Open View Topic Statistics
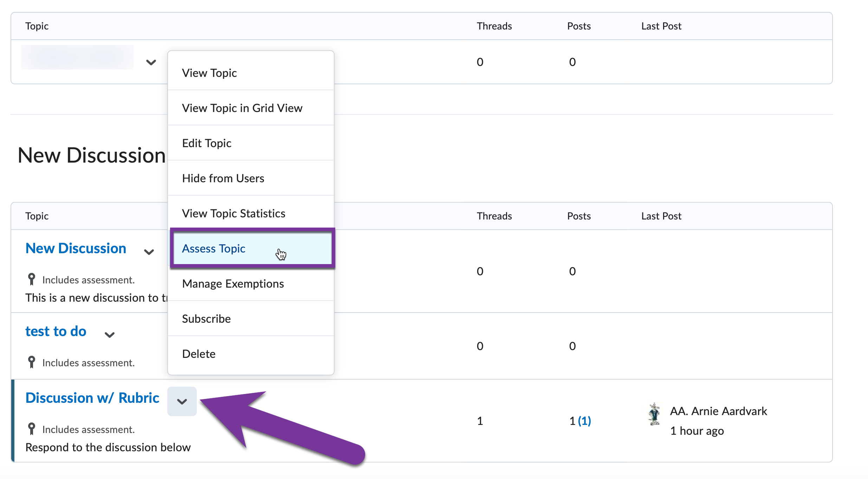The image size is (868, 479). [x=251, y=213]
